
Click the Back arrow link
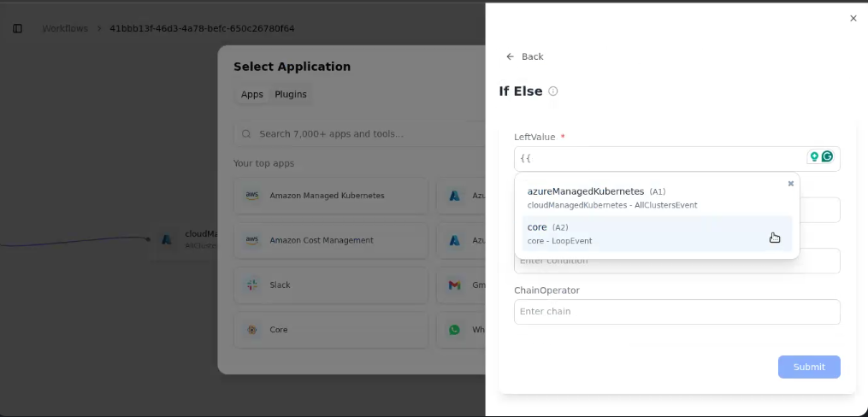(524, 56)
